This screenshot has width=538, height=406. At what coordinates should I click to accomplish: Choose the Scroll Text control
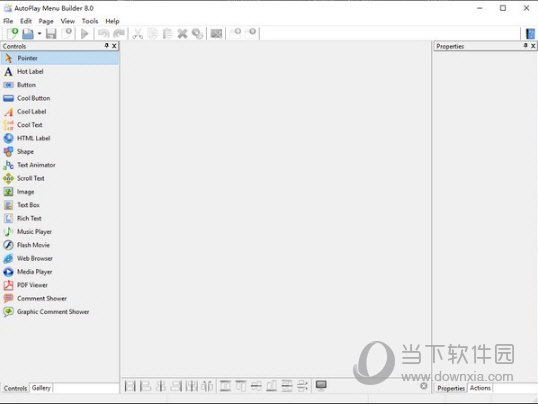coord(60,179)
